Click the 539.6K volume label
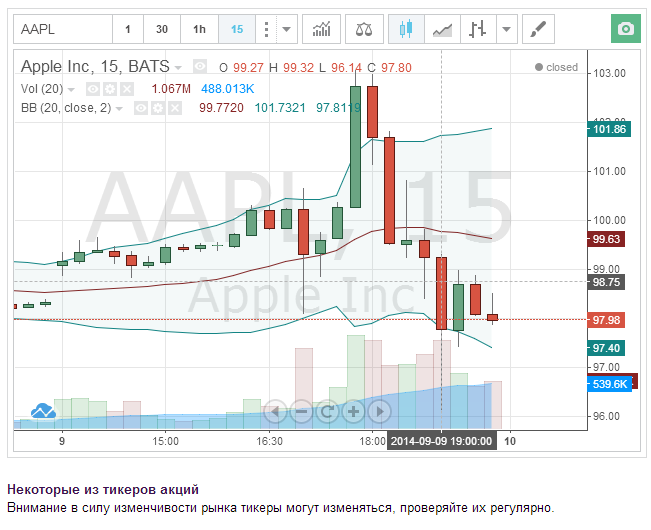This screenshot has height=530, width=651. click(609, 384)
